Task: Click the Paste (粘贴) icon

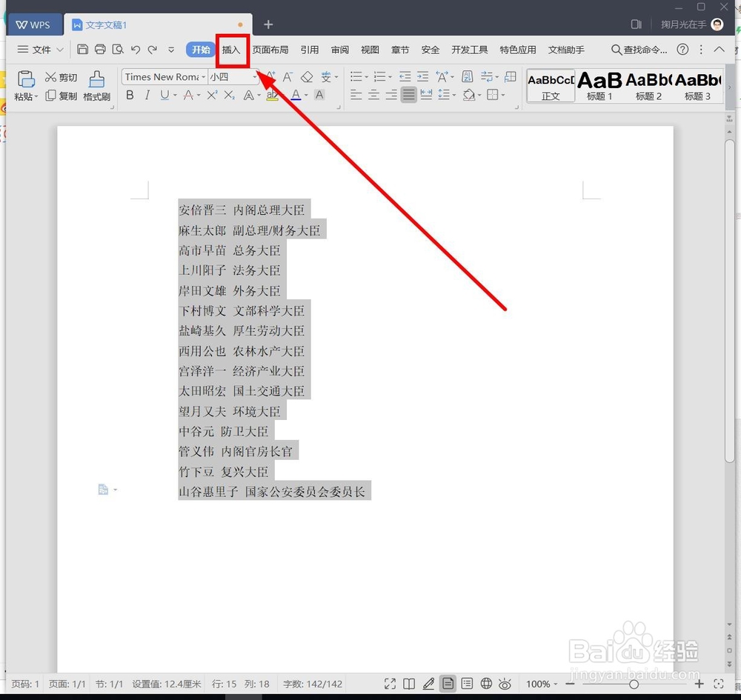Action: tap(25, 79)
